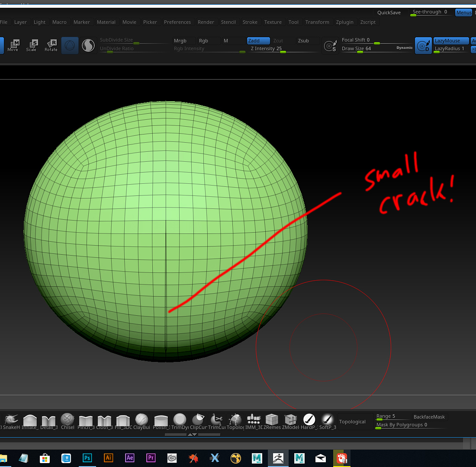Choose the IMM_3D insert brush
Screen dimensions: 476x467
[x=254, y=422]
